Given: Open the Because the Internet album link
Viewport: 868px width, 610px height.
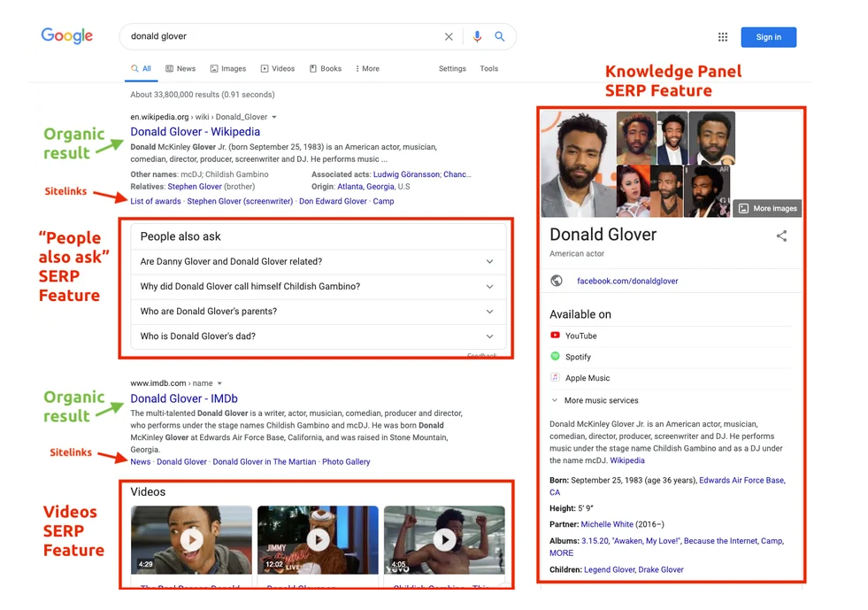Looking at the screenshot, I should 721,541.
